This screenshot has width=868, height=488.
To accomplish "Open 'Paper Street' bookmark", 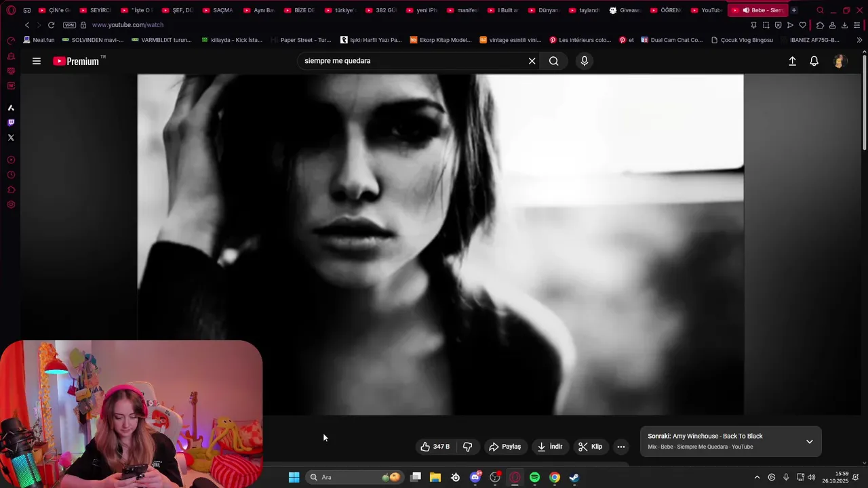I will 301,40.
